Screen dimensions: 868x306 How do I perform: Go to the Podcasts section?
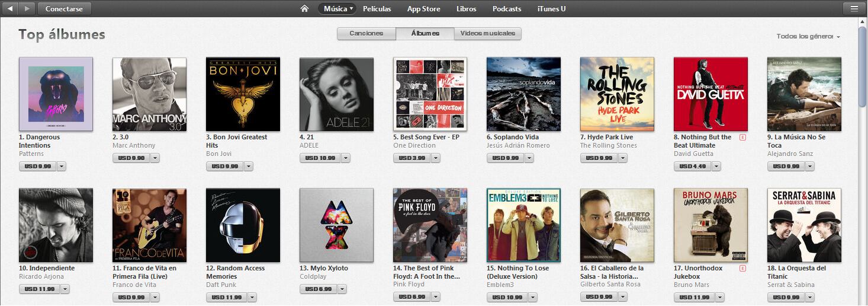[x=507, y=8]
